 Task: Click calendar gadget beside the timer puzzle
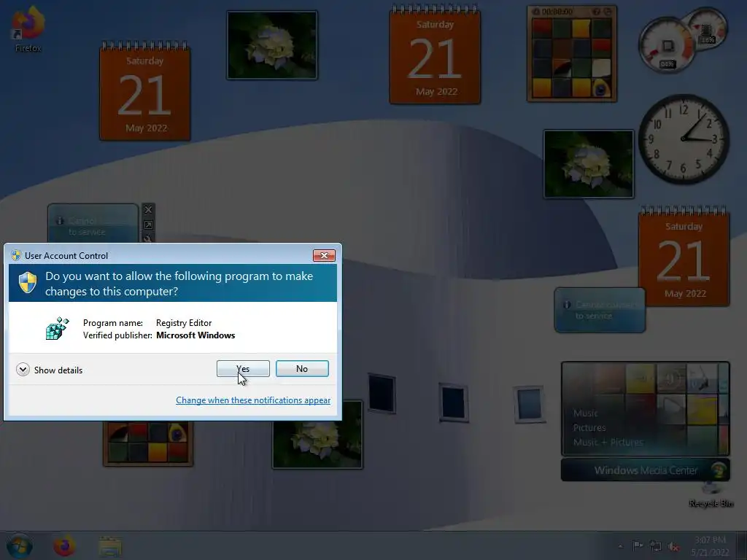click(435, 54)
